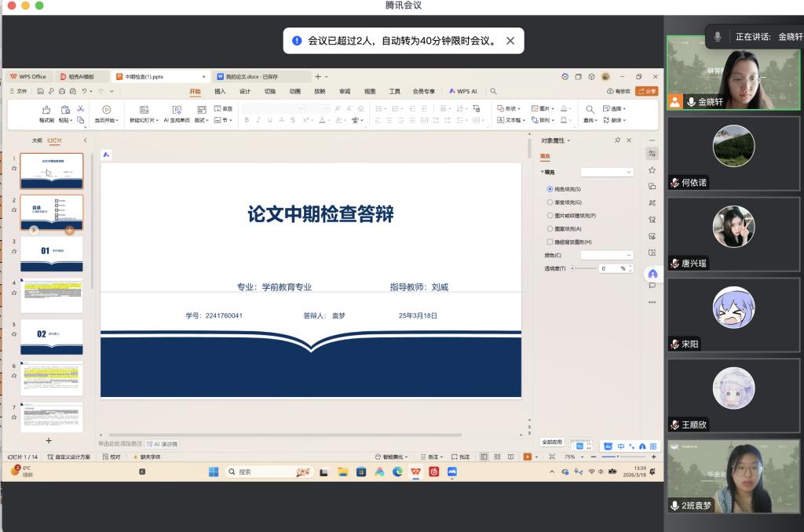Open the 我的论文.docx document tab
The image size is (804, 532).
tap(251, 77)
